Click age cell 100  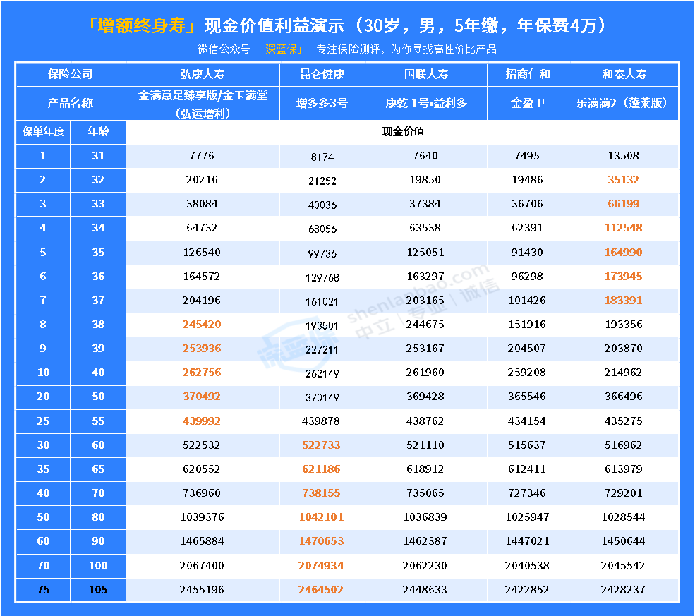tap(98, 565)
